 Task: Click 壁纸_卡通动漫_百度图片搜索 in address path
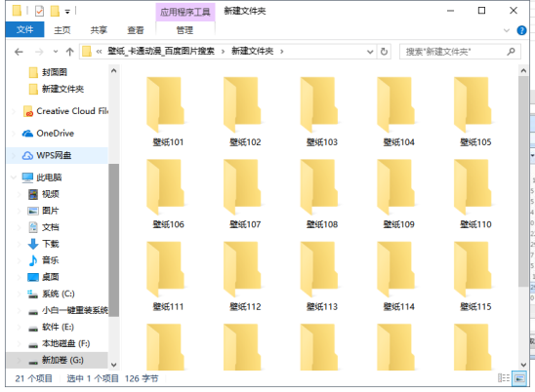pos(161,51)
